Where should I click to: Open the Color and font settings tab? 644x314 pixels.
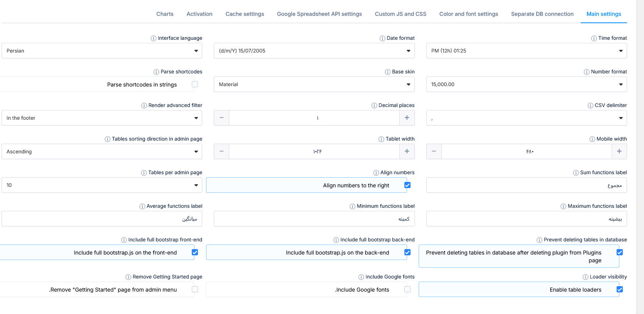tap(468, 14)
